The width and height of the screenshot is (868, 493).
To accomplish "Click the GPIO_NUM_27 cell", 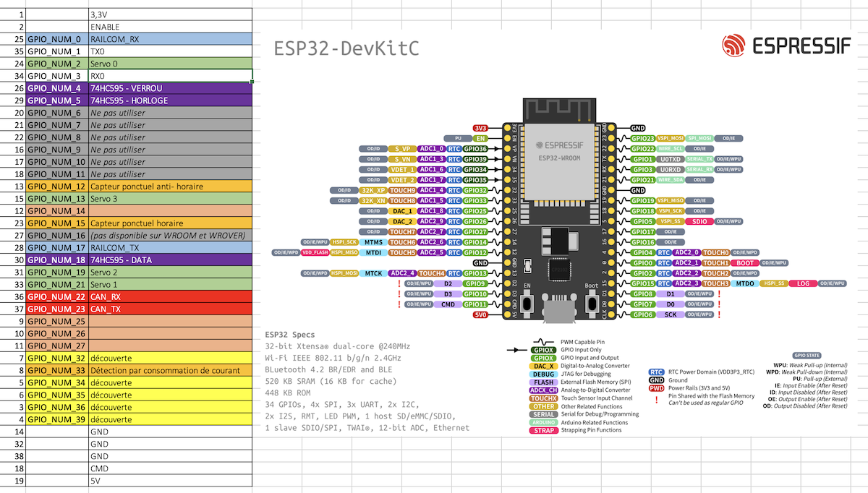I will click(57, 346).
